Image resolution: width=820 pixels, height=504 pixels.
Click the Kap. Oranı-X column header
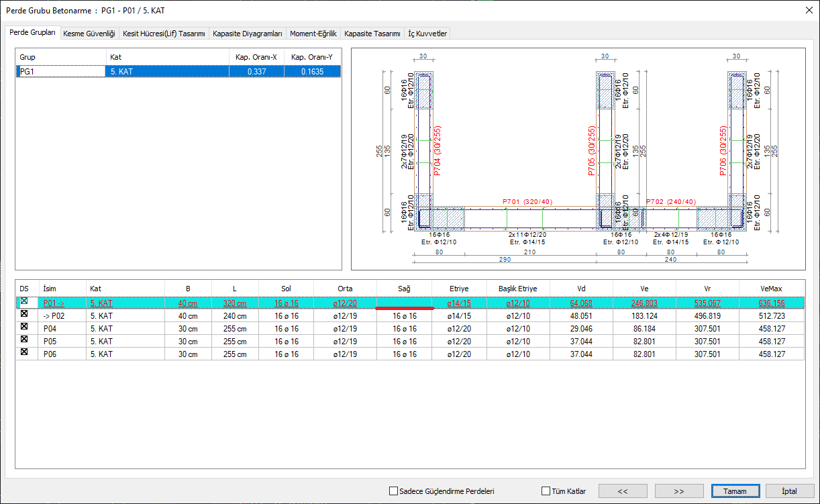coord(256,57)
